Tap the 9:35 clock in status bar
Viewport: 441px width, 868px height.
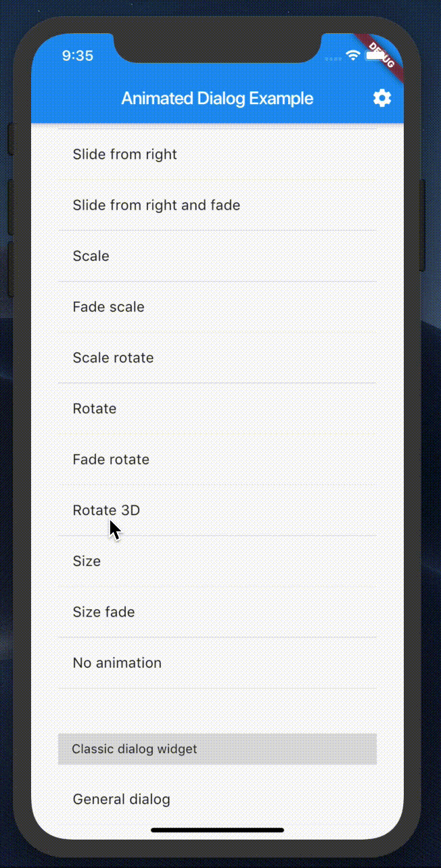(78, 55)
